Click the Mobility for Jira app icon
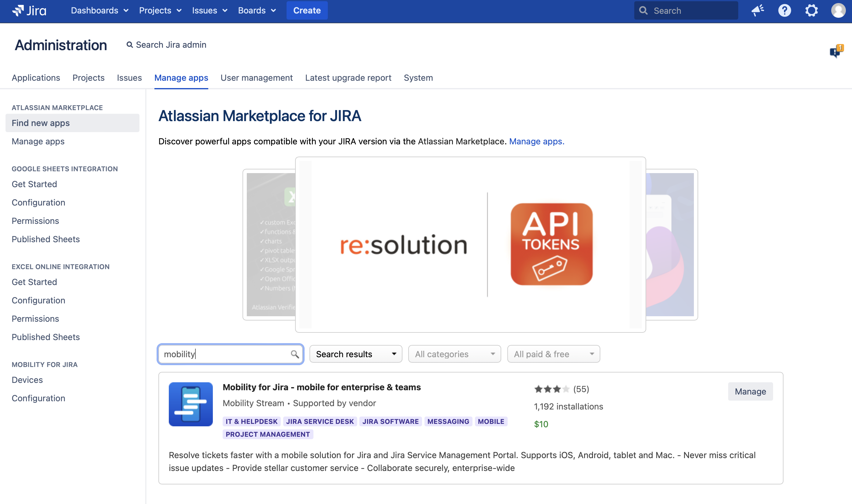This screenshot has height=504, width=852. tap(191, 404)
